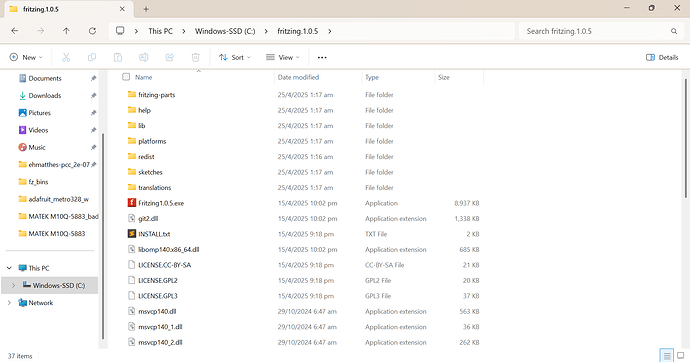Click the Cut toolbar icon
This screenshot has height=362, width=690.
click(66, 57)
